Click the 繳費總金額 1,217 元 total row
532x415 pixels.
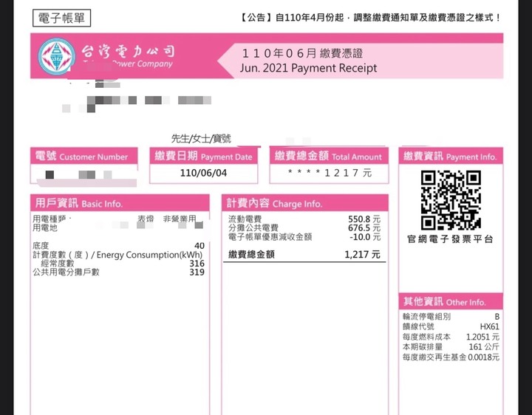(304, 254)
